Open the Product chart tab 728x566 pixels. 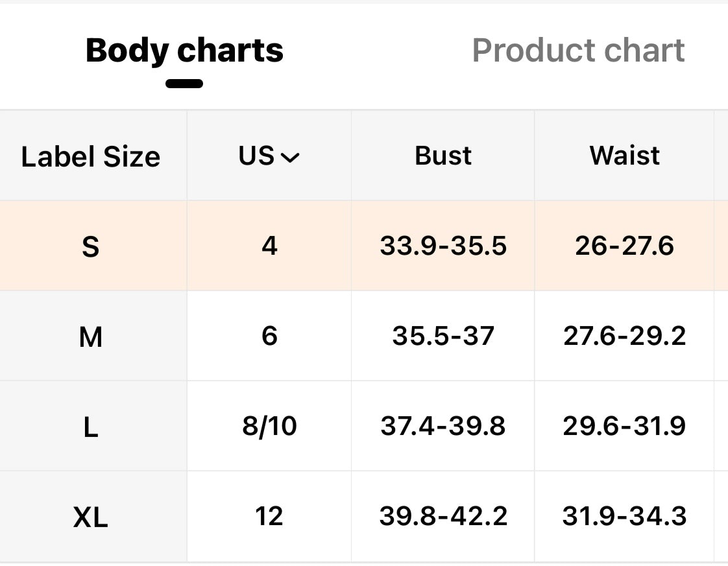pyautogui.click(x=578, y=51)
